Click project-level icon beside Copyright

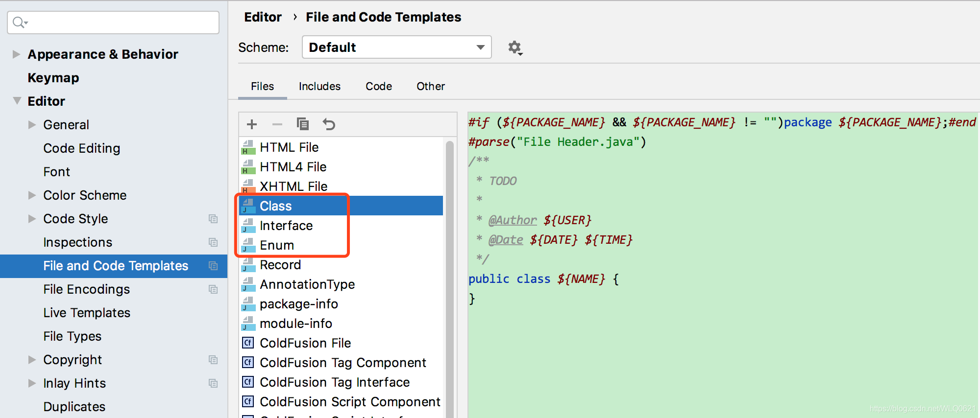tap(213, 360)
